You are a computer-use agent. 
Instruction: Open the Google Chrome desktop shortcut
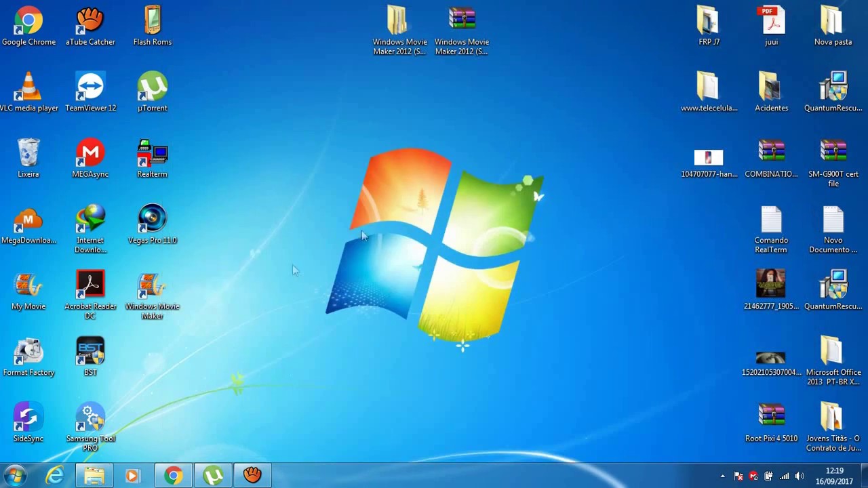28,26
